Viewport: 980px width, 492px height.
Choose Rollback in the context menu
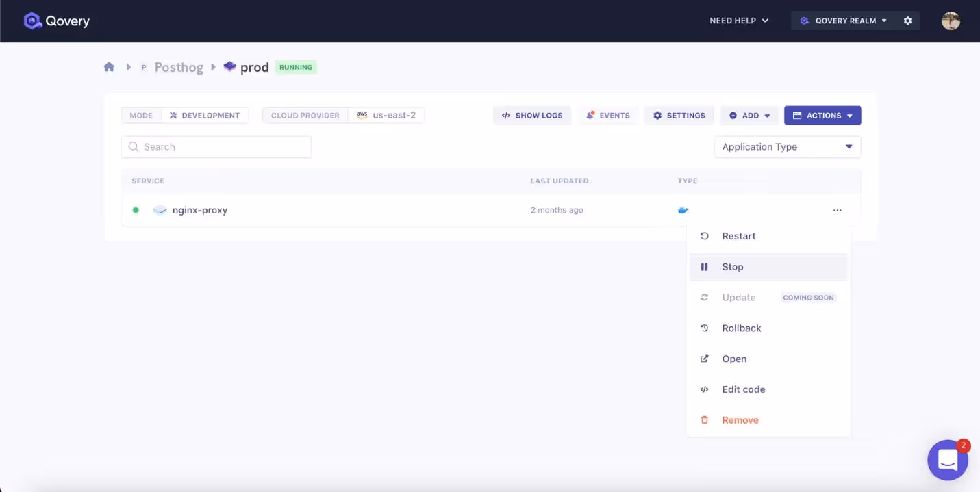tap(742, 328)
